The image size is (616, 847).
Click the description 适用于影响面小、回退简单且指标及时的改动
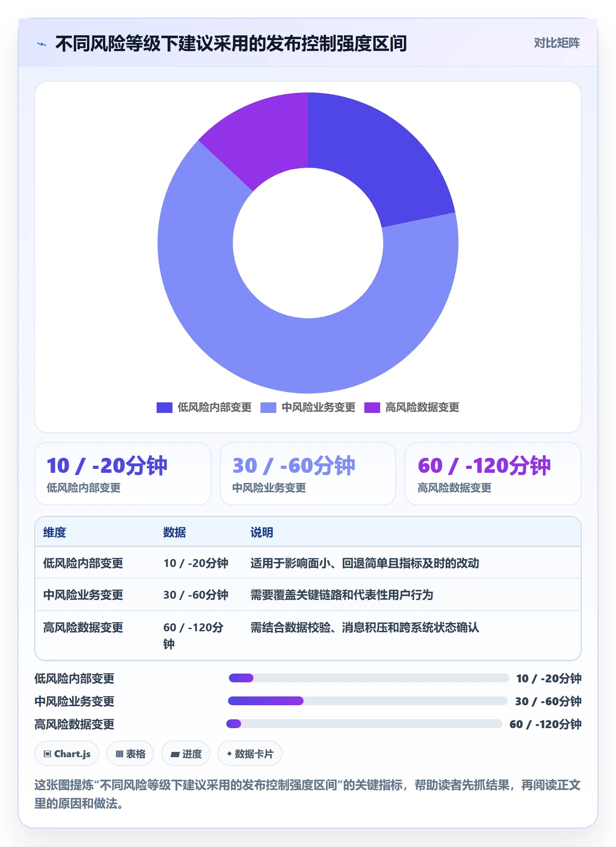click(x=365, y=563)
